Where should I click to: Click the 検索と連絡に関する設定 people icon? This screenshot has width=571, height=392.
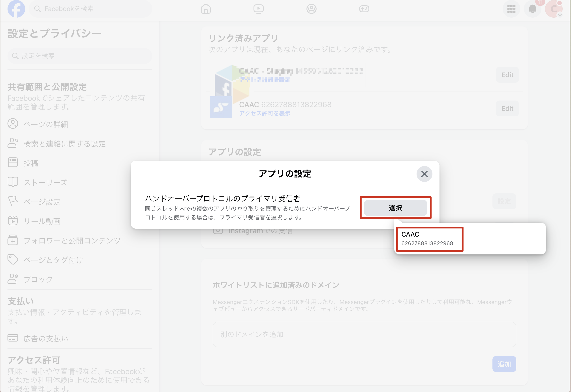pos(13,143)
